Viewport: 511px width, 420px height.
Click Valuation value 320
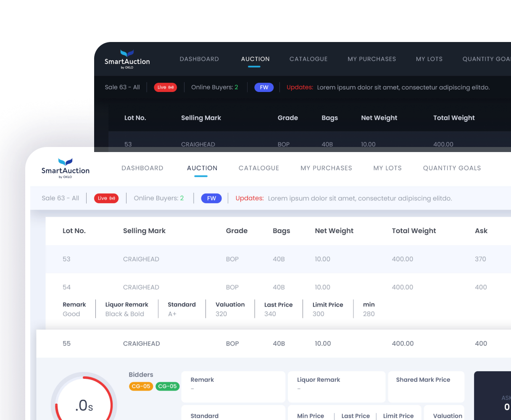(221, 314)
